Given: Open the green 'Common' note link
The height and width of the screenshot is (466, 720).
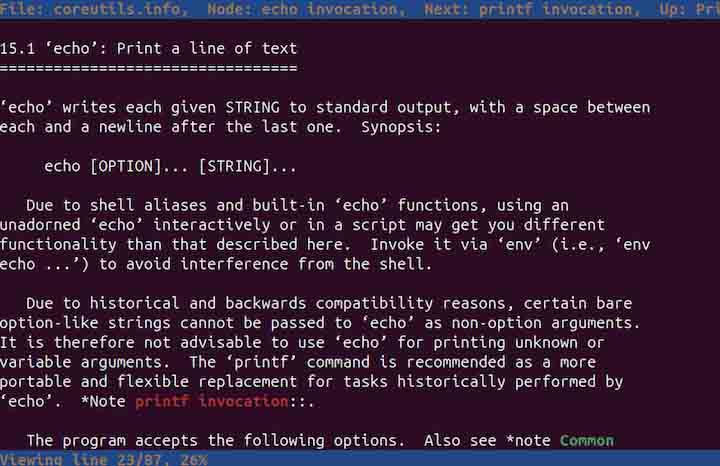Looking at the screenshot, I should point(587,440).
